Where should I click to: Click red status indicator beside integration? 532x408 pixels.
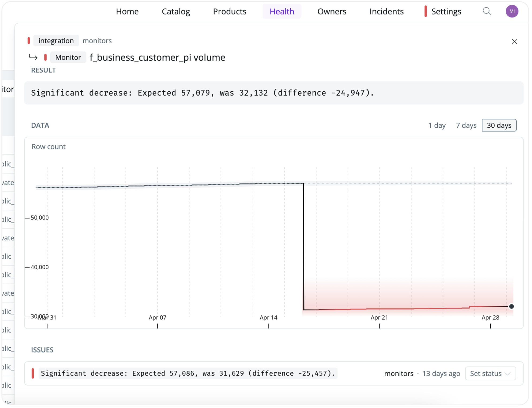[29, 41]
